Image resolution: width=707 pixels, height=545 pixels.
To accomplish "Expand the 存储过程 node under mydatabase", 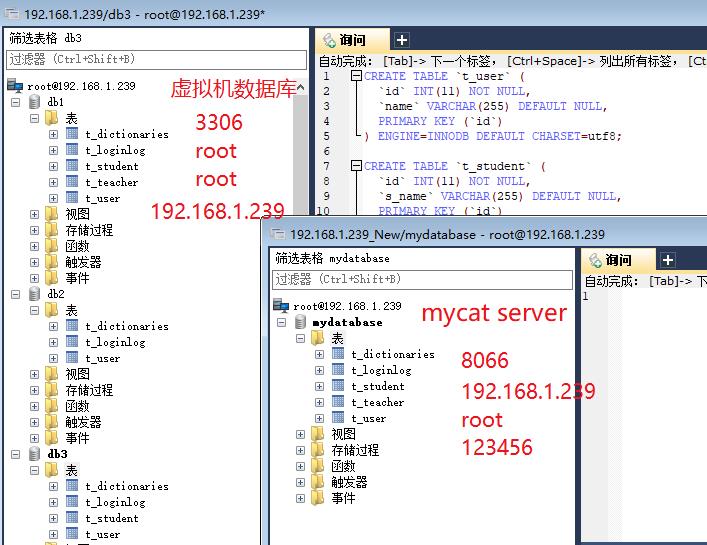I will point(301,450).
